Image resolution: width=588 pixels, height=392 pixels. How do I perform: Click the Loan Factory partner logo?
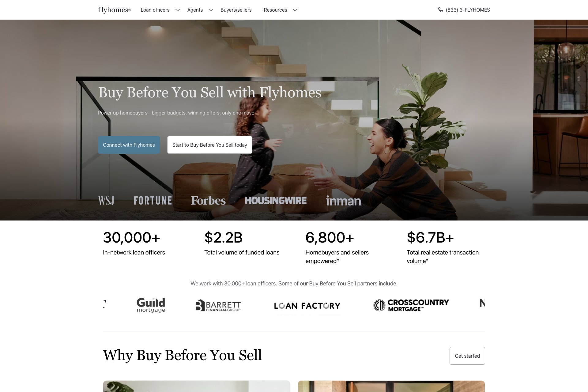click(x=307, y=306)
